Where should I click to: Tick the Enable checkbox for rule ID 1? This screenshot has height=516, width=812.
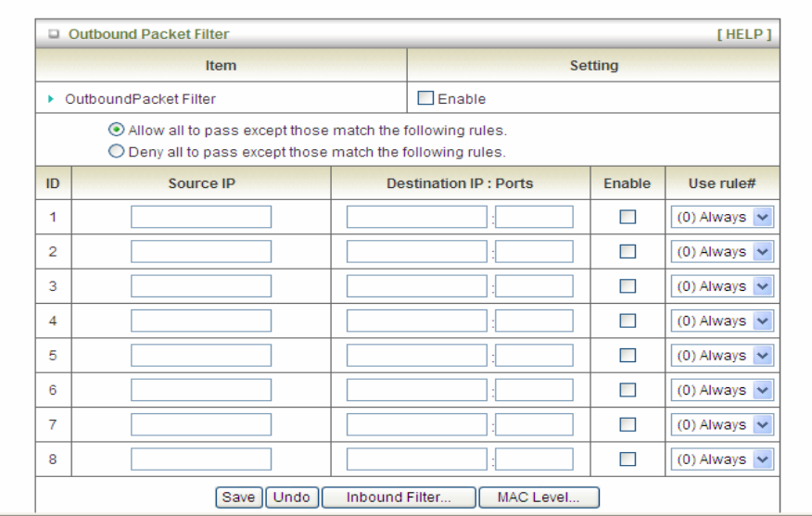pos(628,217)
